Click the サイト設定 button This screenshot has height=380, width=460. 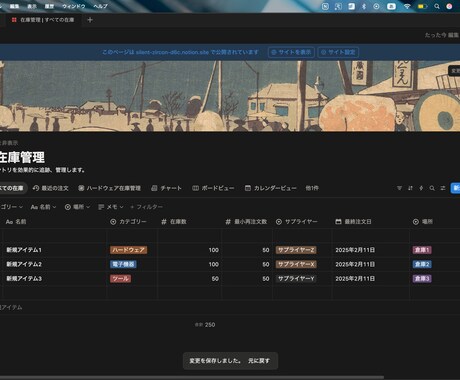(x=338, y=52)
